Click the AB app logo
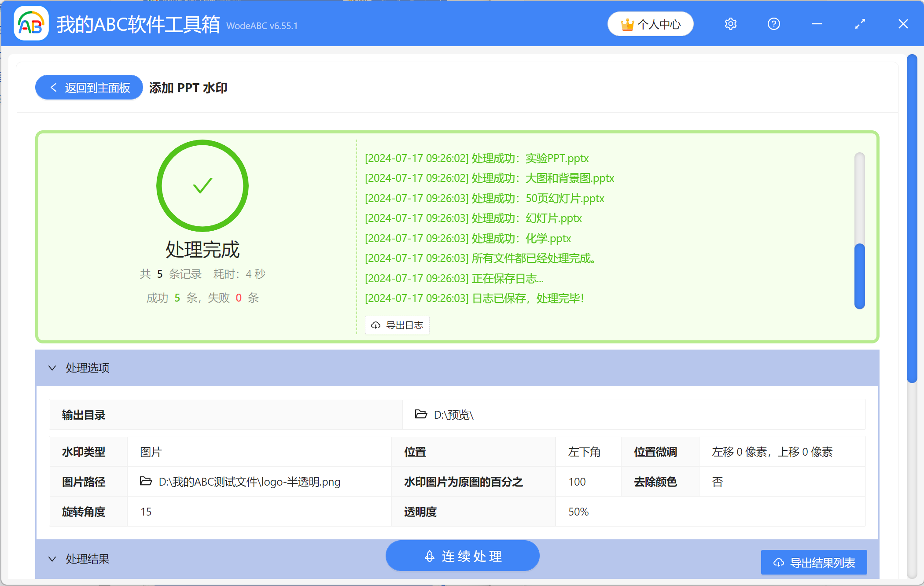This screenshot has height=586, width=924. coord(31,24)
